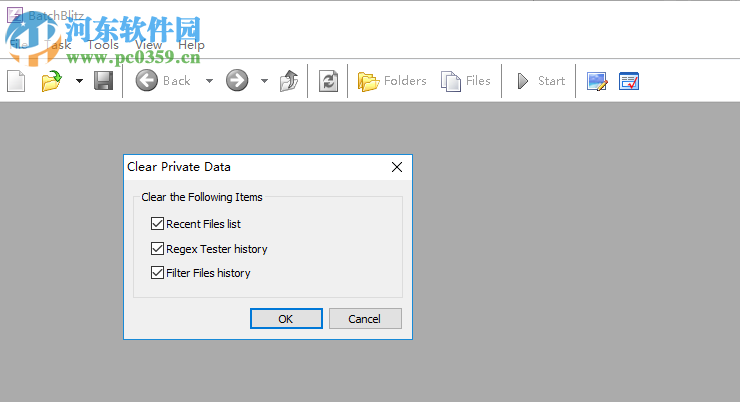Open a task file with folder icon
Viewport: 740px width, 402px height.
pos(51,81)
